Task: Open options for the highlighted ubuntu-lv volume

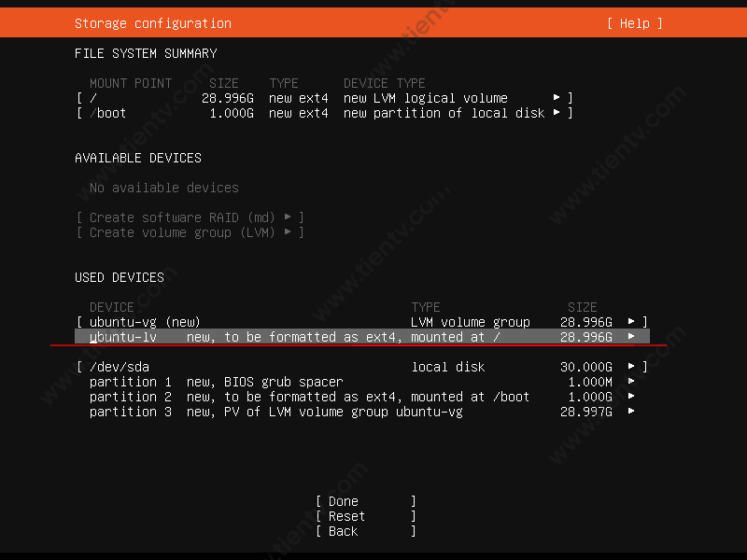Action: click(632, 336)
